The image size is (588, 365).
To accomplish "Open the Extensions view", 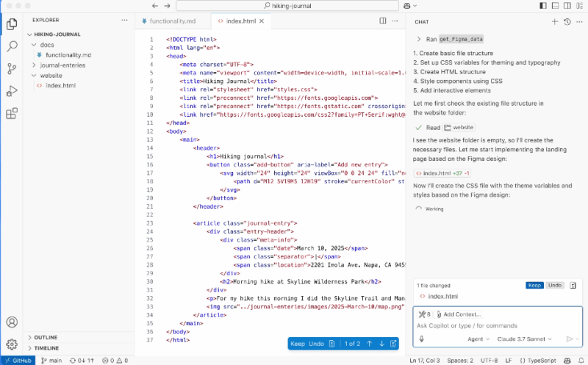I will tap(12, 113).
